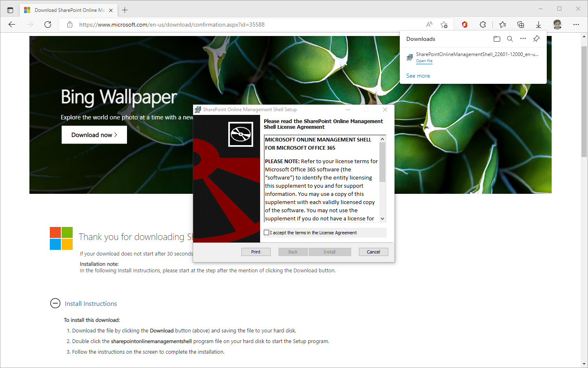Image resolution: width=588 pixels, height=368 pixels.
Task: Open a new tab with plus icon
Action: point(125,10)
